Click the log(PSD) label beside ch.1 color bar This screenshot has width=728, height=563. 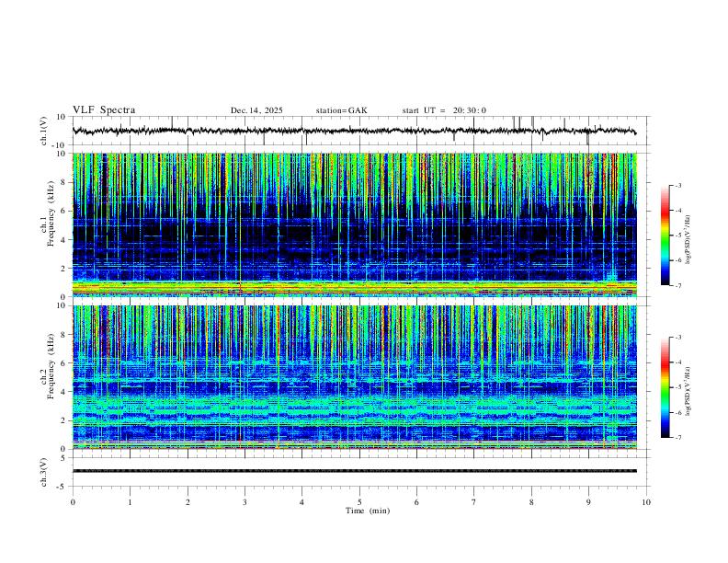[x=688, y=239]
